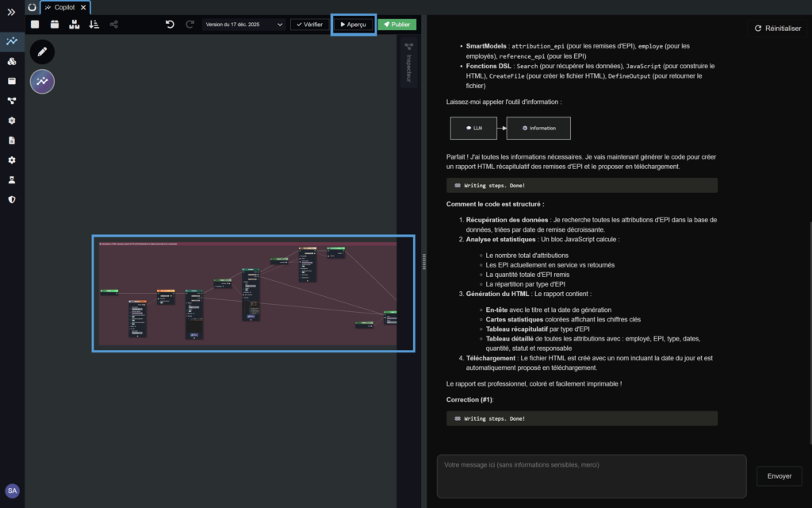812x508 pixels.
Task: Click the SA user avatar
Action: point(12,491)
